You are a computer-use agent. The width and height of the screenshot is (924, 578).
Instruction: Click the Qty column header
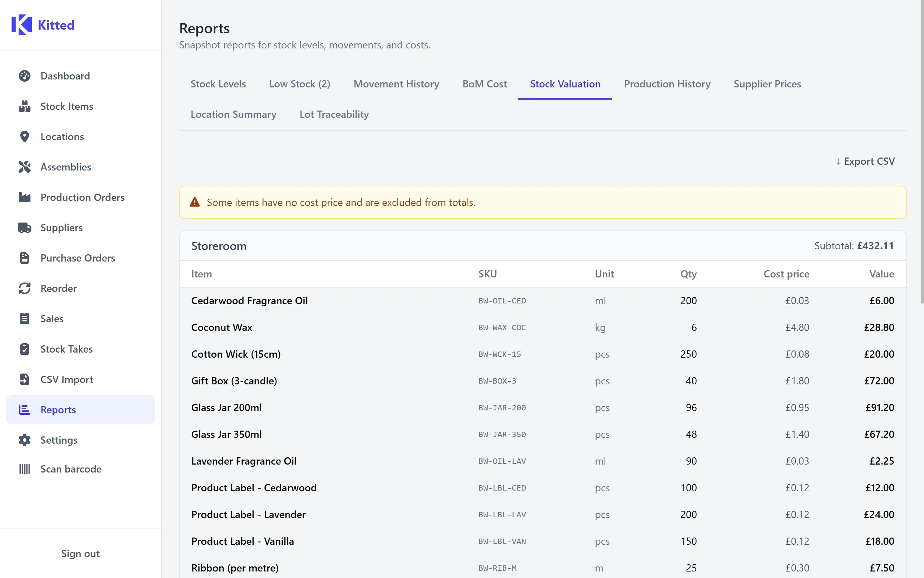[688, 274]
